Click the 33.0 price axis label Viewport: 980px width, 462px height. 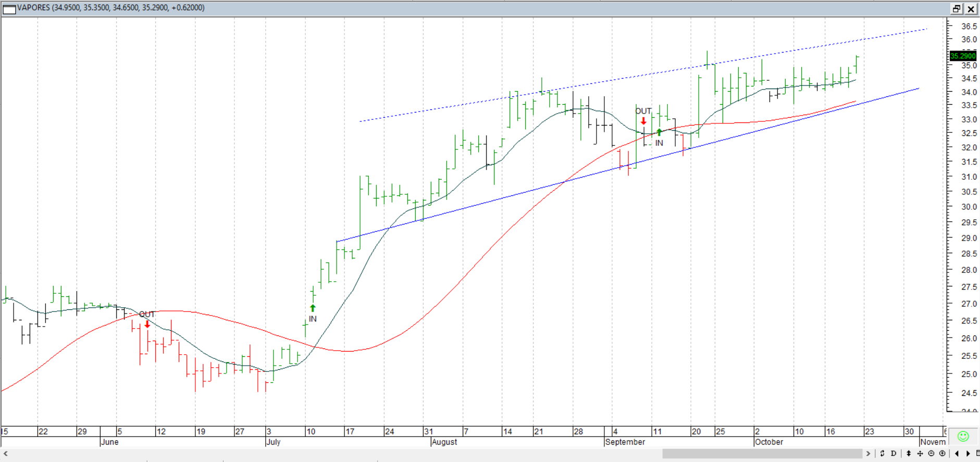coord(969,120)
